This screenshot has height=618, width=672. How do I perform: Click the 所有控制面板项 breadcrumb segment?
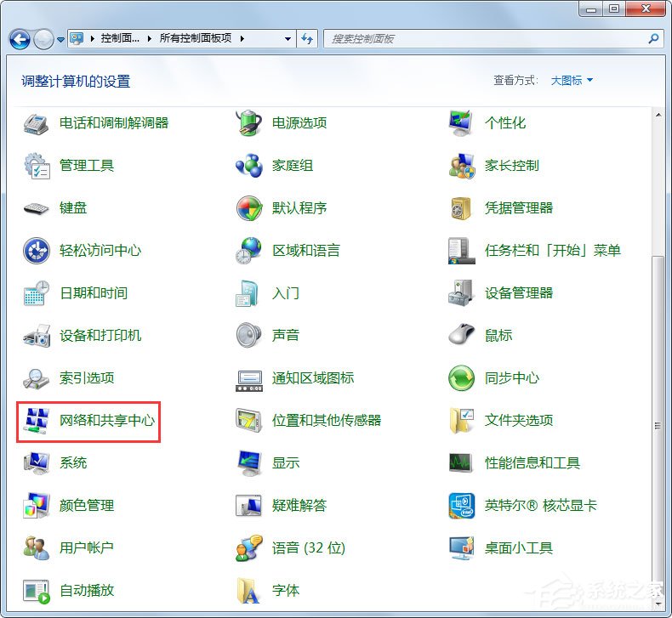coord(196,38)
